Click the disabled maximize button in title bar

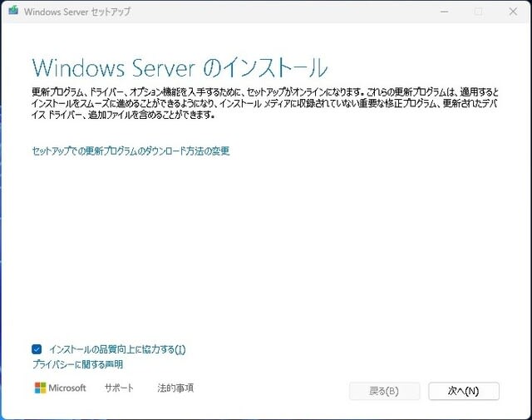[x=479, y=12]
